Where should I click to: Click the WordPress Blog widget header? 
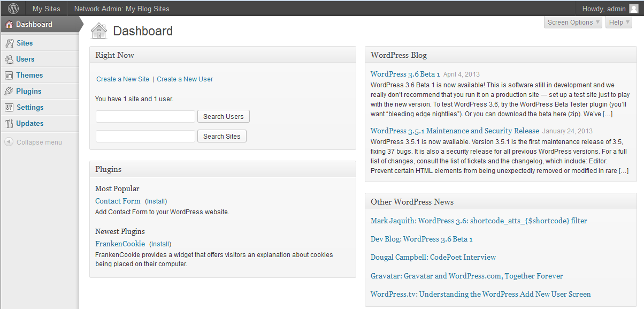click(x=501, y=55)
